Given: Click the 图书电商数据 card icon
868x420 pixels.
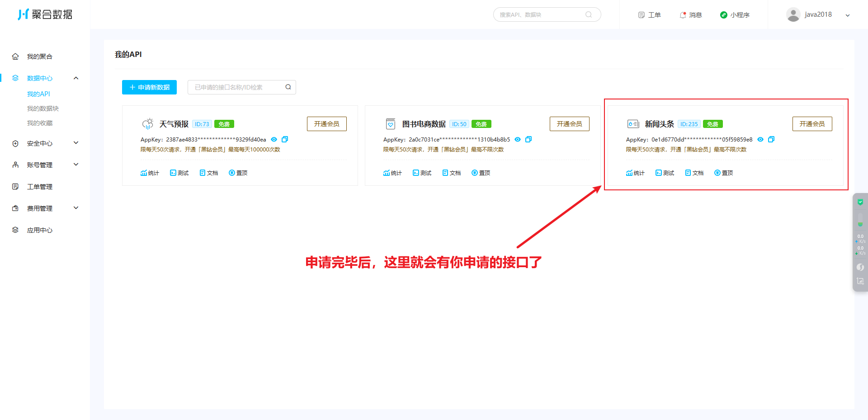Looking at the screenshot, I should click(x=391, y=124).
